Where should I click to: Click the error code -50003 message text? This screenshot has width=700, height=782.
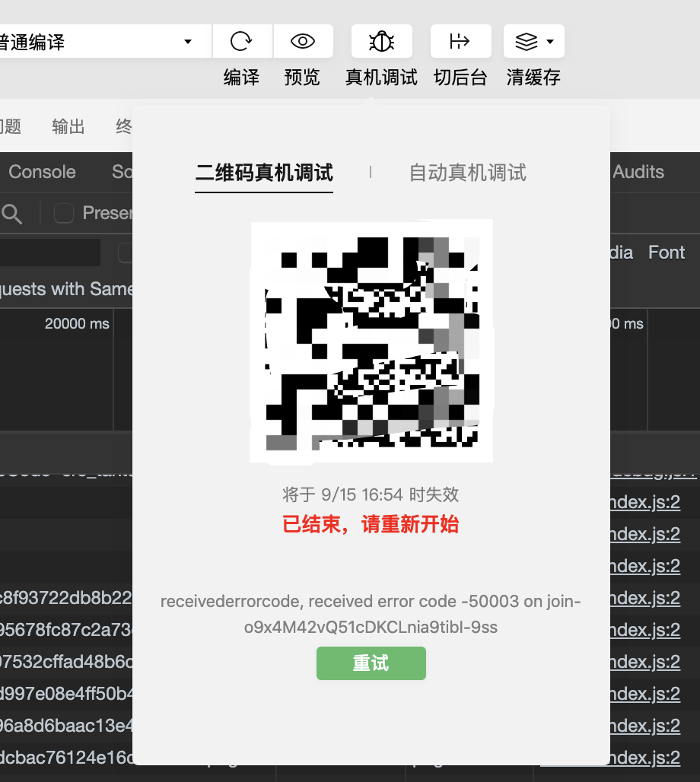pos(371,615)
